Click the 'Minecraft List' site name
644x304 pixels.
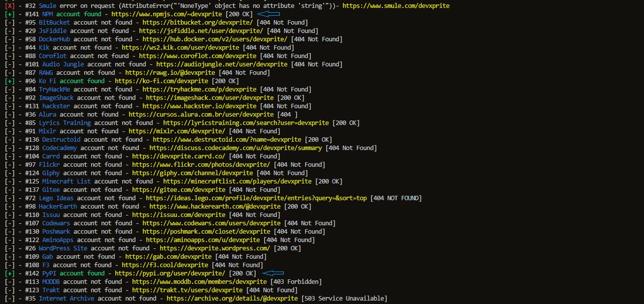point(66,181)
